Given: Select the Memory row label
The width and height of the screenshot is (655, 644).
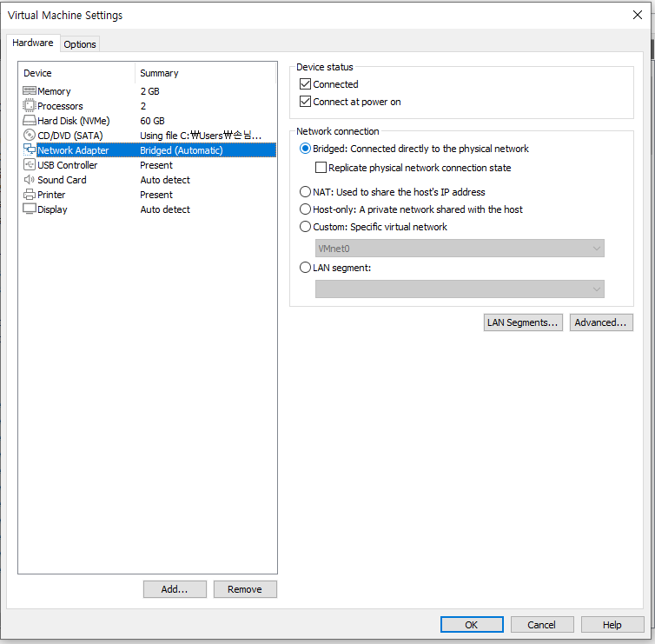Looking at the screenshot, I should click(x=54, y=91).
